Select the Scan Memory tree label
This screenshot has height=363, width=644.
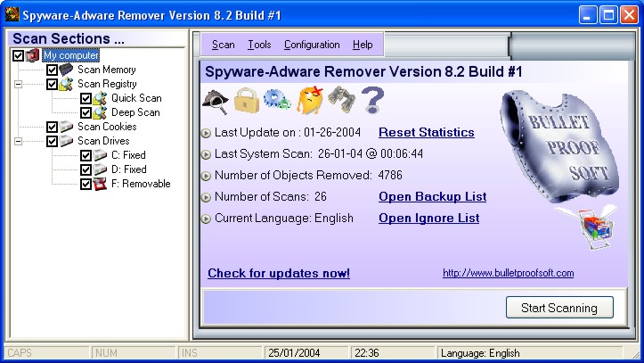click(x=107, y=70)
